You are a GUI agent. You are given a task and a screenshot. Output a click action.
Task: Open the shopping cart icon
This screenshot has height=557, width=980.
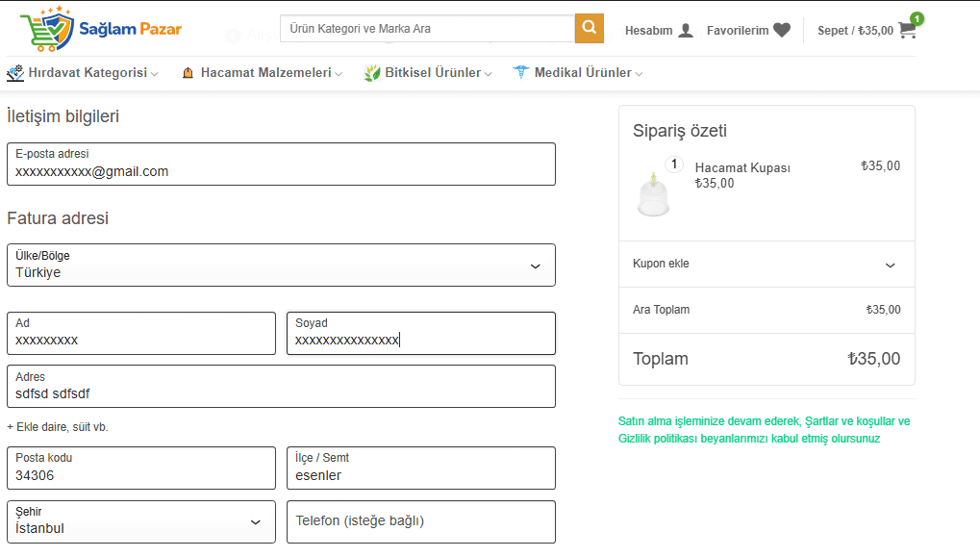pyautogui.click(x=907, y=30)
